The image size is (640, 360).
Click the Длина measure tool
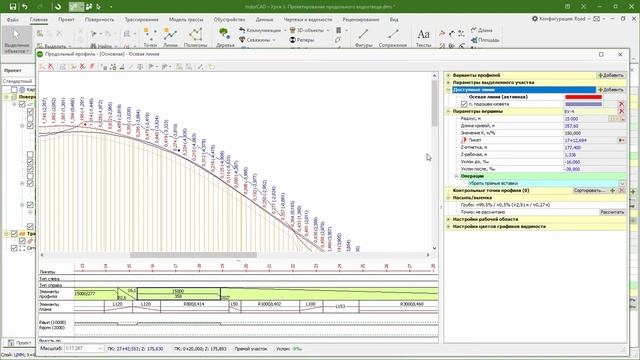click(x=482, y=30)
